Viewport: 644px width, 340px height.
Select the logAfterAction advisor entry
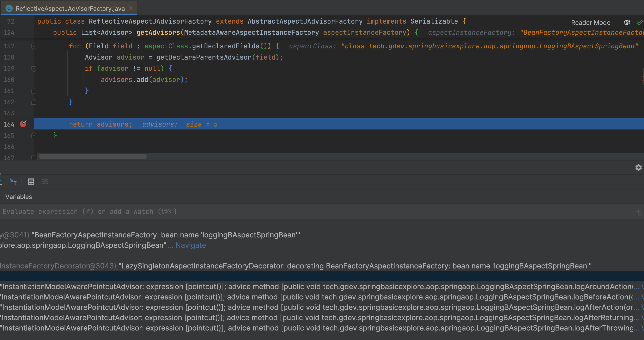(322, 307)
